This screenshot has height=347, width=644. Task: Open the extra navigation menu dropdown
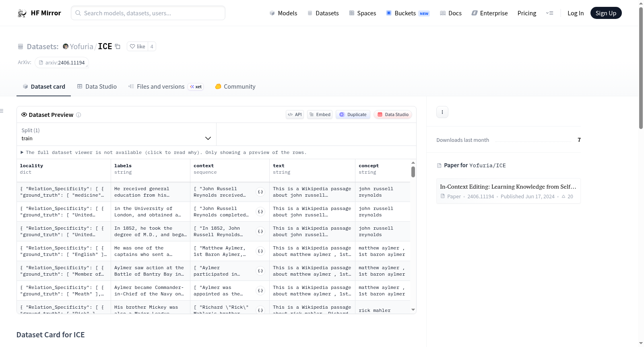tap(549, 13)
